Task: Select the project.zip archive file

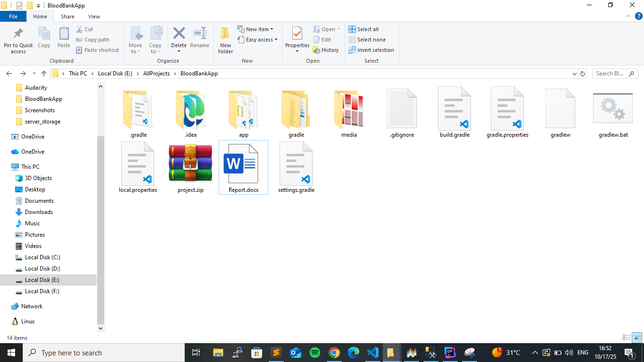Action: coord(190,164)
